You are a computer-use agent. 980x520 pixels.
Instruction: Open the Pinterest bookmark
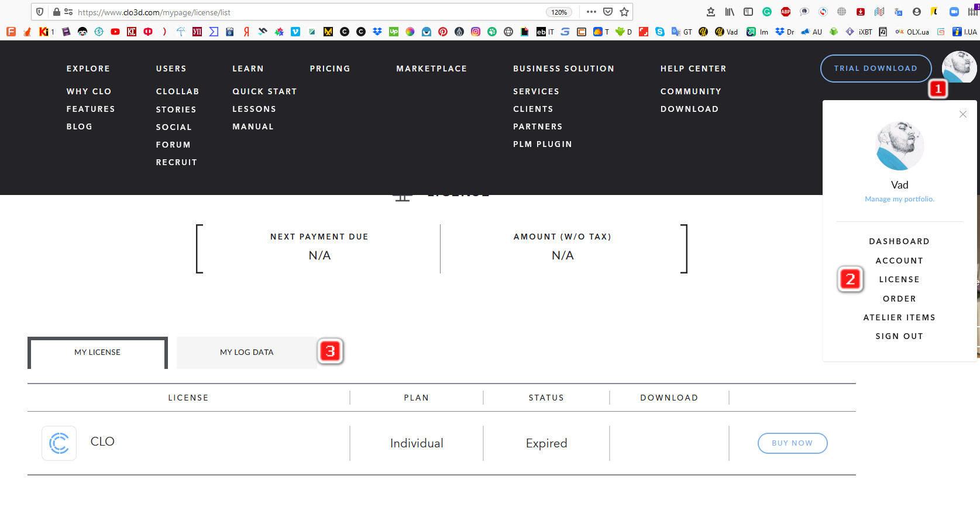click(x=443, y=32)
